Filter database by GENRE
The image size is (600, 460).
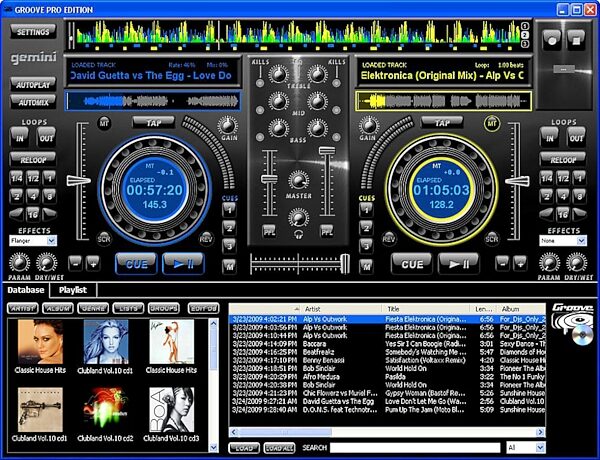[93, 308]
